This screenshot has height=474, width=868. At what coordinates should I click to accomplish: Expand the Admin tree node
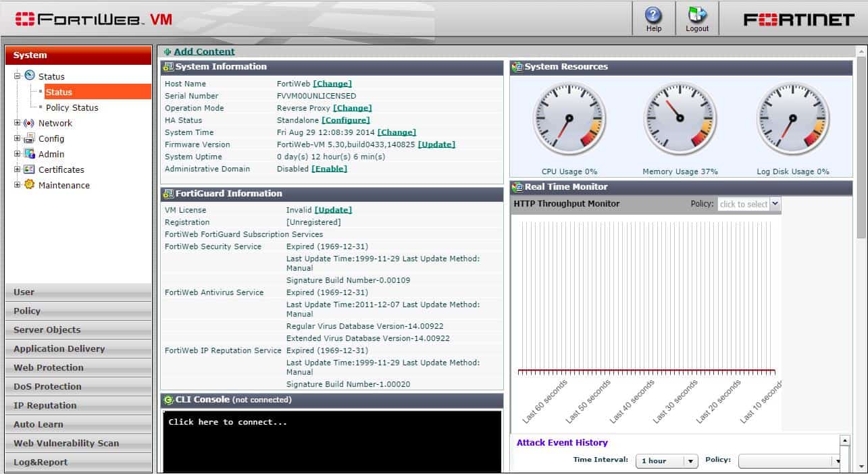17,154
